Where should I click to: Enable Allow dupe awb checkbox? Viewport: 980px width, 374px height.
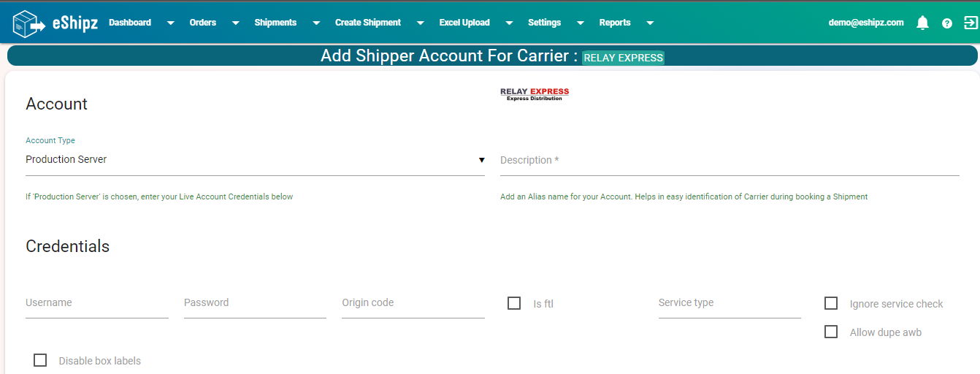831,332
